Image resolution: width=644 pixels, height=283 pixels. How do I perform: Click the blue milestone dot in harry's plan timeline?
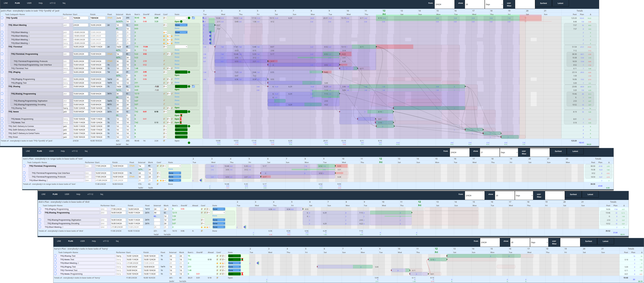pyautogui.click(x=258, y=263)
